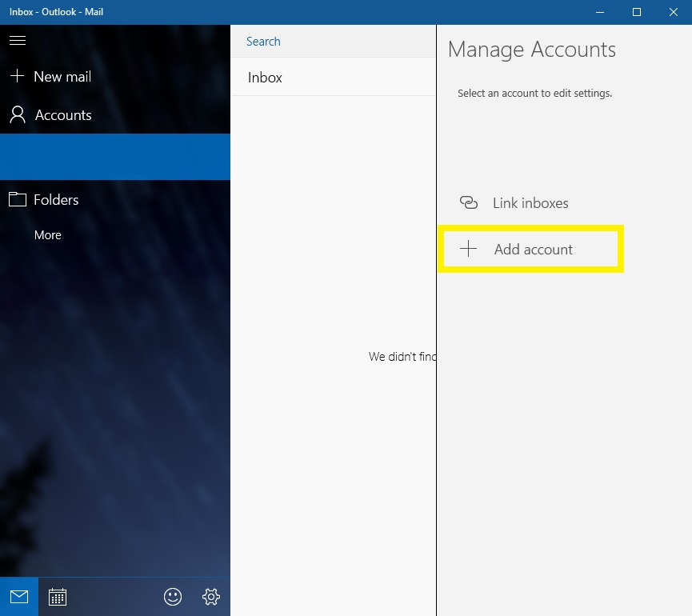This screenshot has width=692, height=616.
Task: Click the Search field
Action: [333, 41]
